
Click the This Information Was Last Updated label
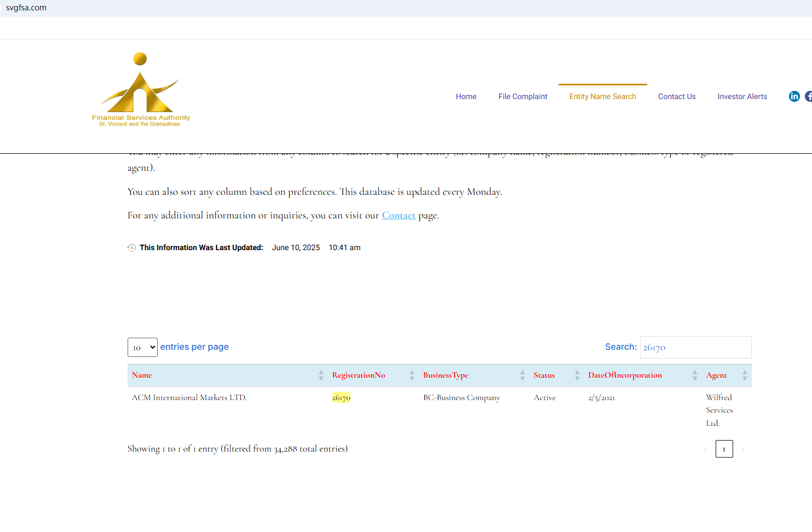click(x=201, y=248)
